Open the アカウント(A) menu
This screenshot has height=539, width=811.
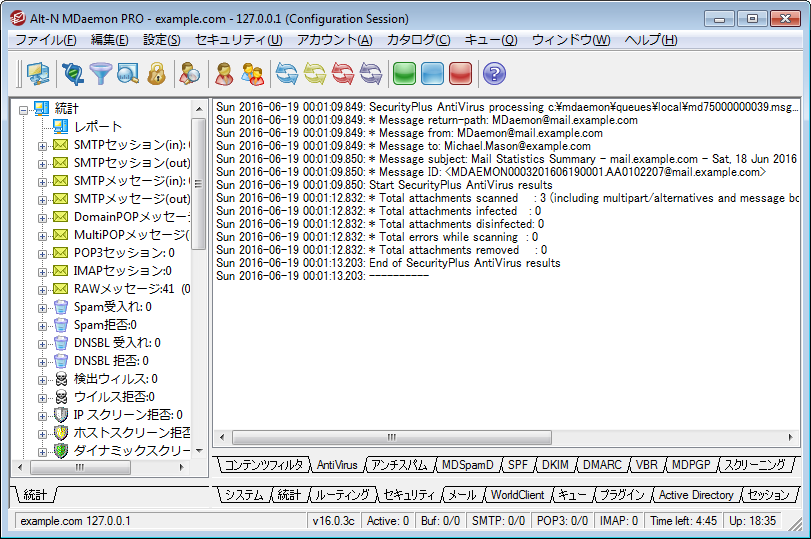click(335, 40)
